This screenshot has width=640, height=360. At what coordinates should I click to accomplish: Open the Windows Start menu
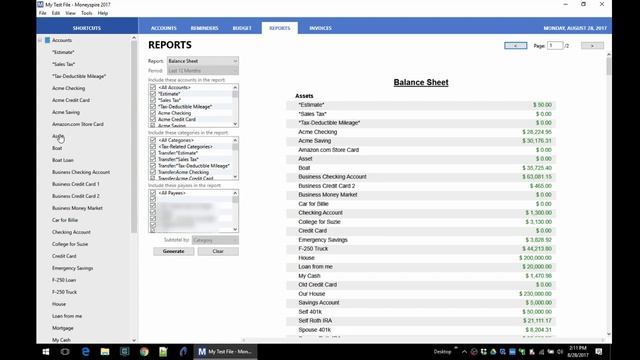[x=46, y=351]
